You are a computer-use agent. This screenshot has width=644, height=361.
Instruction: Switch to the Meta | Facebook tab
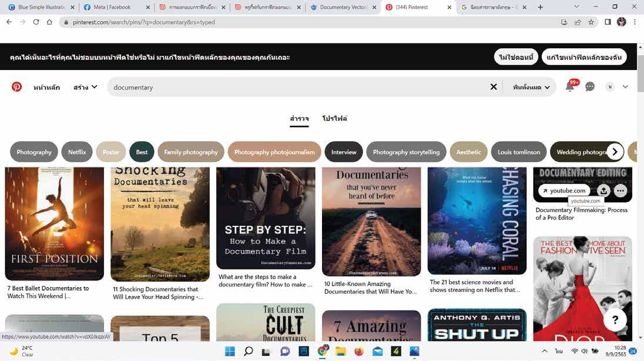(x=116, y=7)
